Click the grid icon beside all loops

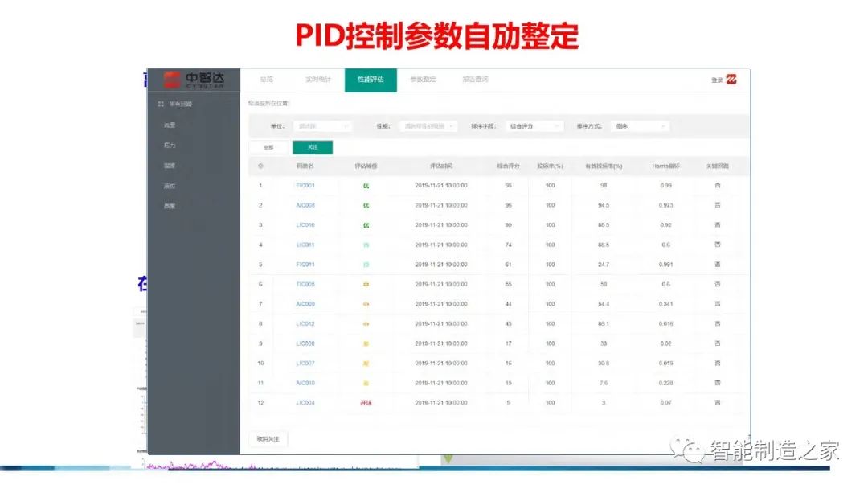click(161, 104)
